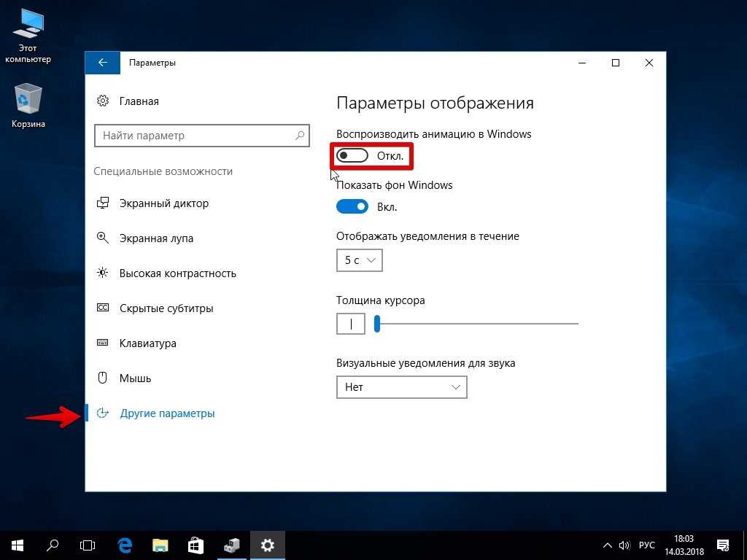Screen dimensions: 747x560
Task: Click the Специальные возможности category label
Action: click(163, 171)
